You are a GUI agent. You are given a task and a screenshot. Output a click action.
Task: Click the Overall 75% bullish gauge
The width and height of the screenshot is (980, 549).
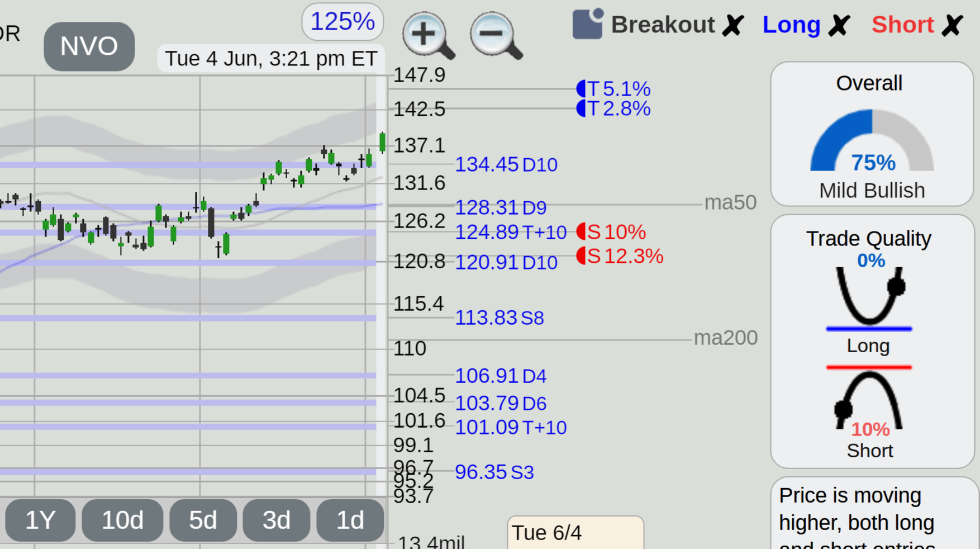click(x=872, y=141)
